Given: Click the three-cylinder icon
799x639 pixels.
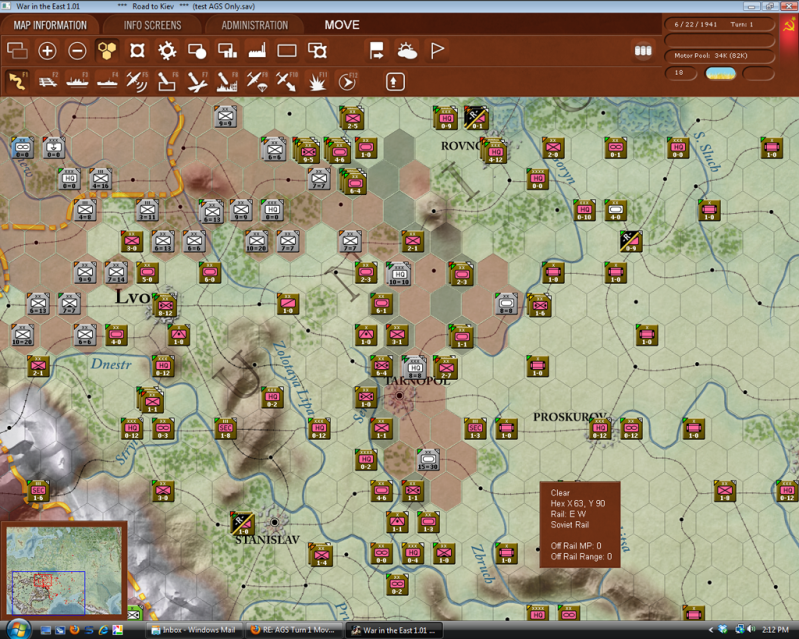Looking at the screenshot, I should (x=643, y=50).
